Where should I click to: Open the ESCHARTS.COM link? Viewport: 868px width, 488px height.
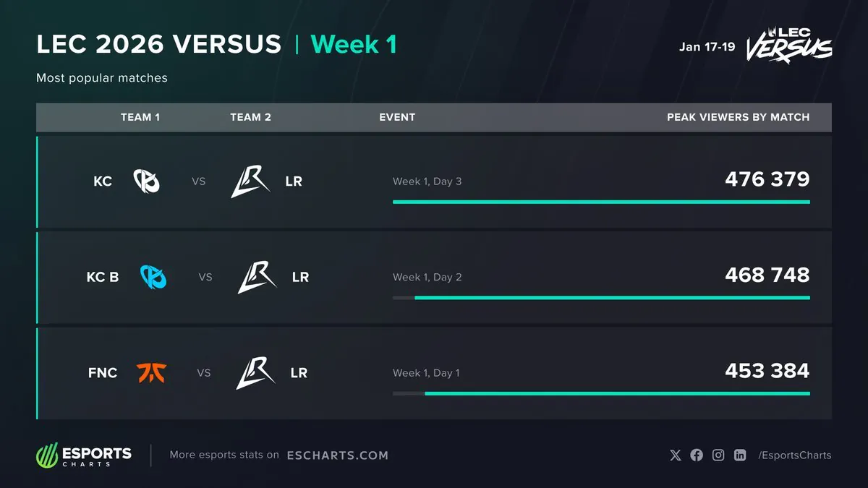coord(338,455)
